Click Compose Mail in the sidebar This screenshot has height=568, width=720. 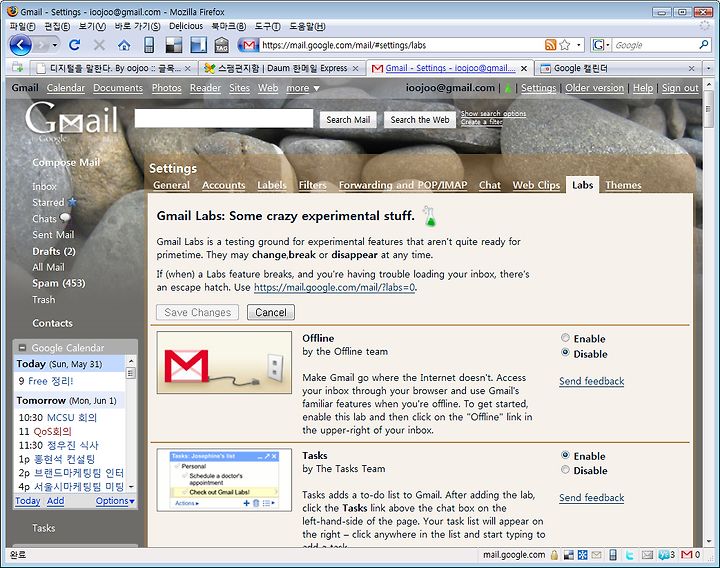click(x=66, y=162)
